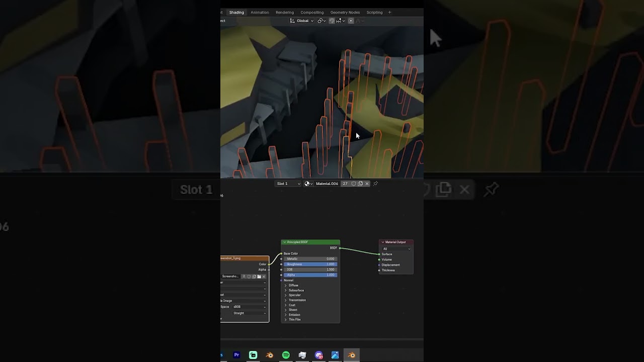The image size is (644, 362).
Task: Unlink image in texture node
Action: 264,277
